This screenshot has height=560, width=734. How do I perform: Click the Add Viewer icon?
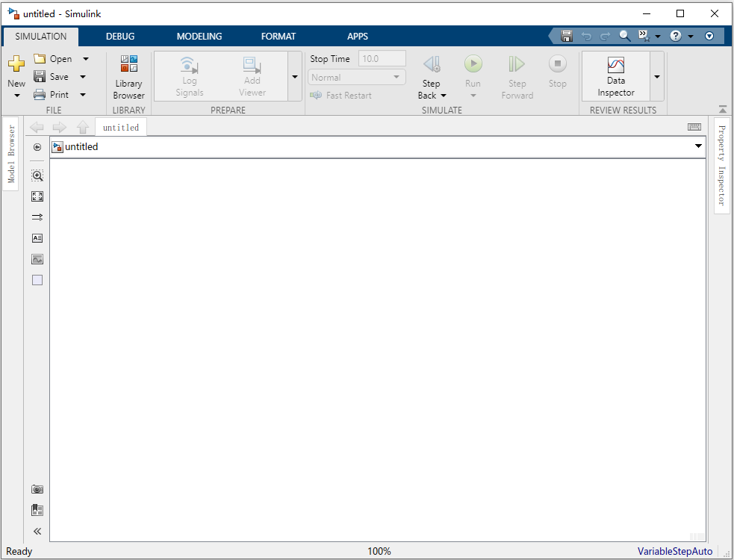252,65
